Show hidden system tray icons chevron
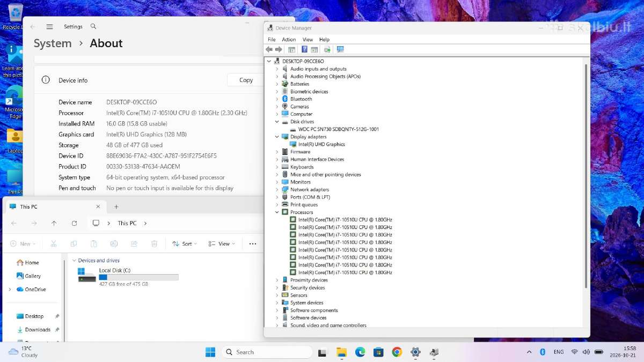Image resolution: width=644 pixels, height=362 pixels. pos(529,352)
